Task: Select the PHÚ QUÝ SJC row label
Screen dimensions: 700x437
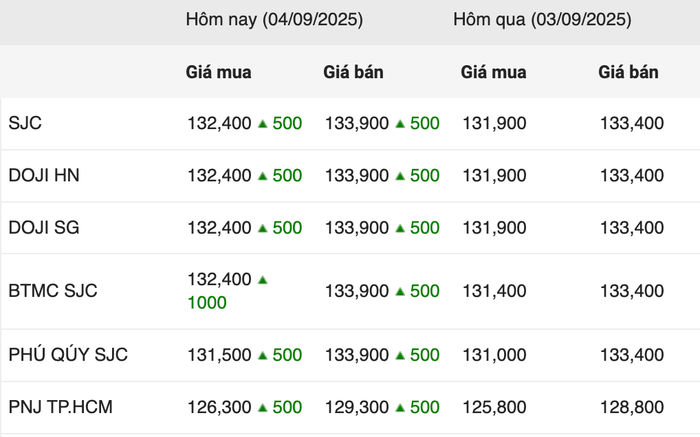Action: click(x=68, y=355)
